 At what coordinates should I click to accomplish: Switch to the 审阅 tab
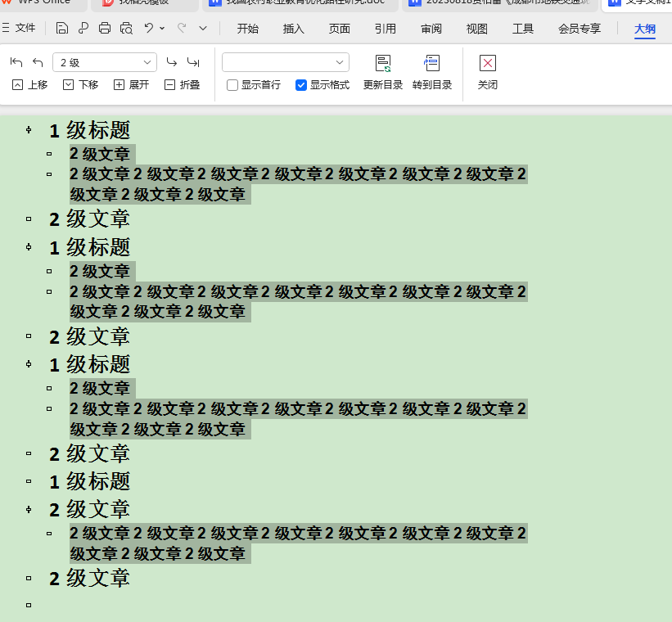[x=431, y=29]
